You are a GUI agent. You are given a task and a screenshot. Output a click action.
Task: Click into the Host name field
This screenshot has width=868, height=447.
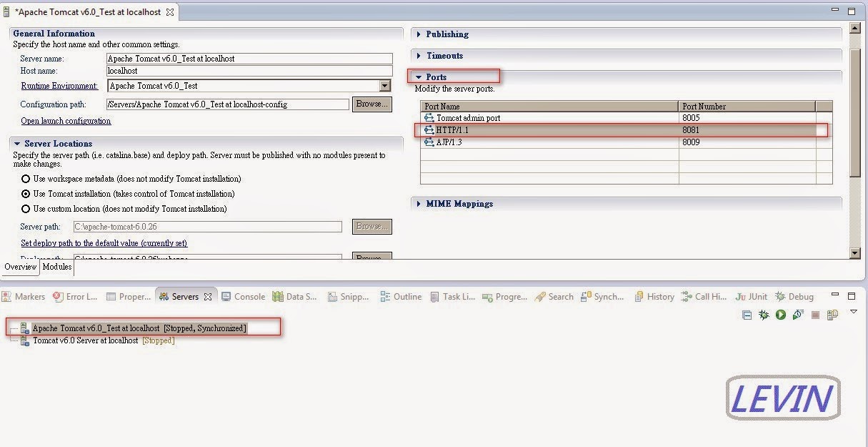pyautogui.click(x=249, y=71)
